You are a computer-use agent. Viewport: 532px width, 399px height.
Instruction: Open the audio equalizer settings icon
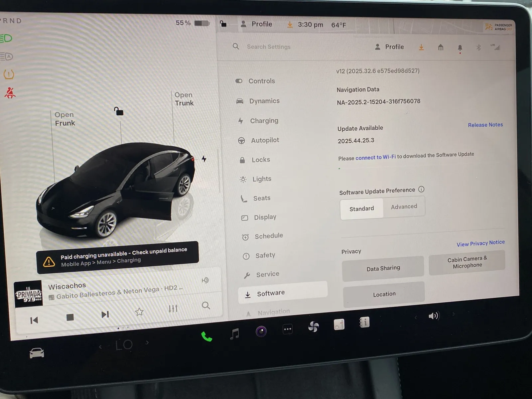pyautogui.click(x=173, y=309)
